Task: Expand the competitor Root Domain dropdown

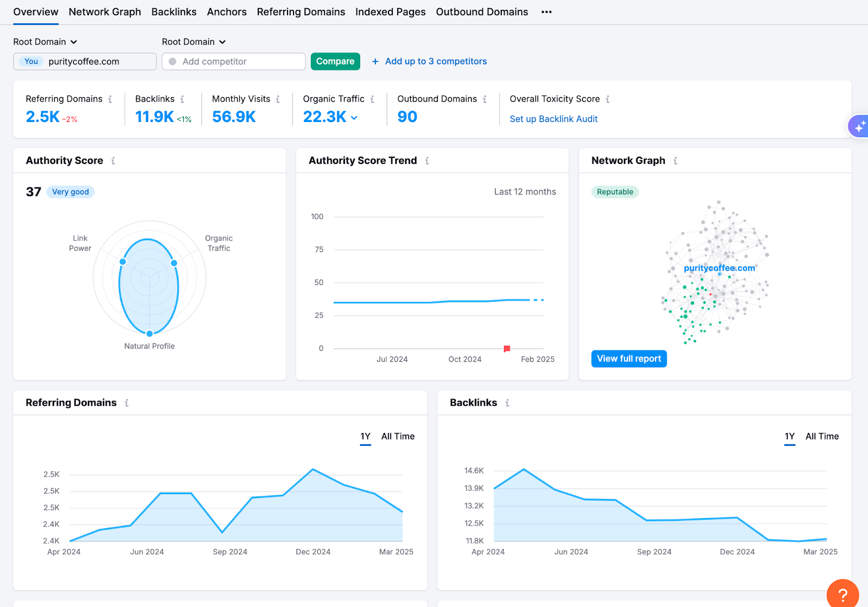Action: 194,42
